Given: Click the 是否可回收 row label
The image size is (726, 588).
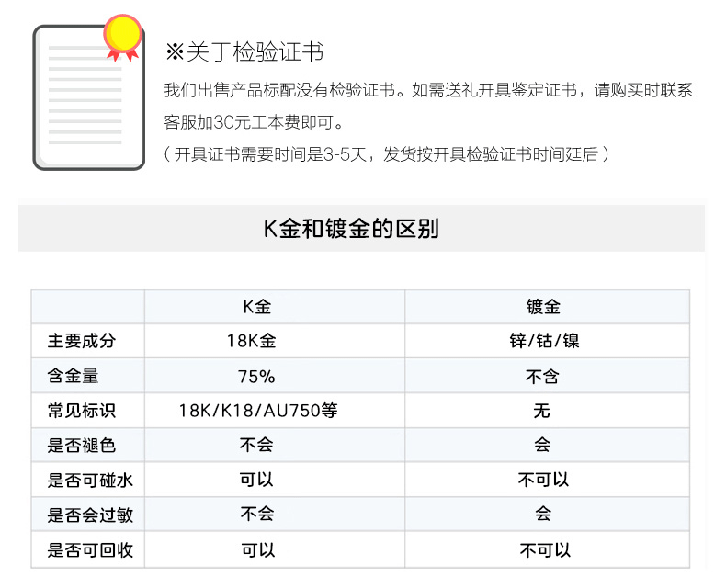Looking at the screenshot, I should tap(90, 550).
